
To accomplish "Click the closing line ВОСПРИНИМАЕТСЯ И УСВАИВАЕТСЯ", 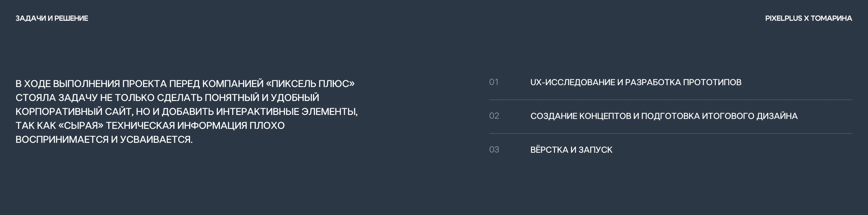I will 104,139.
